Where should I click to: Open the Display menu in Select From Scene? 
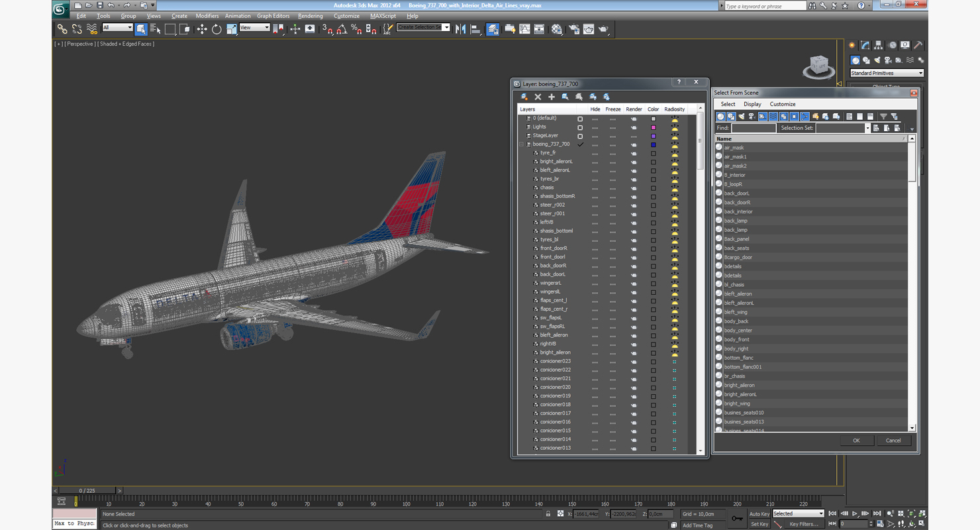click(752, 104)
